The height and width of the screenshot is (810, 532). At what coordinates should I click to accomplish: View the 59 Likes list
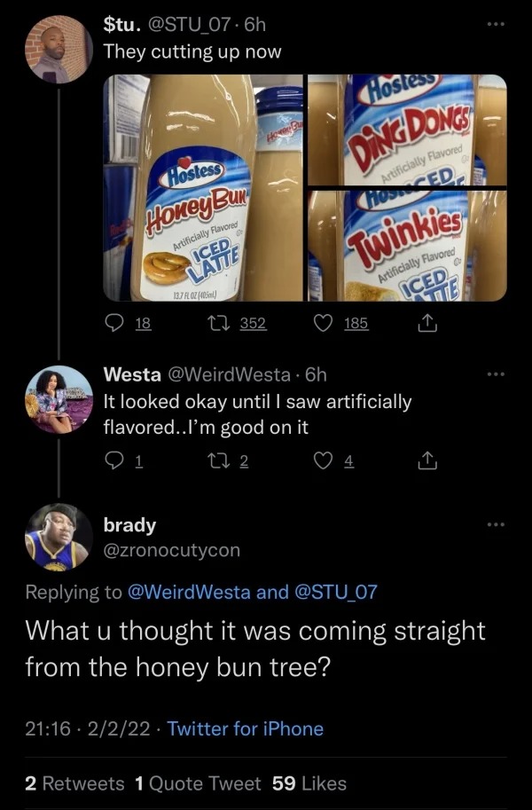(309, 783)
